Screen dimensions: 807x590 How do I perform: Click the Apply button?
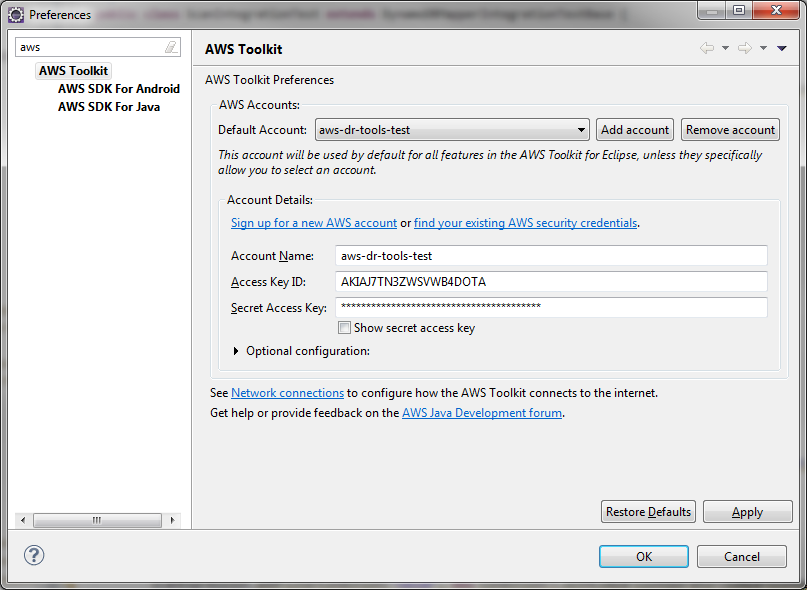[747, 512]
